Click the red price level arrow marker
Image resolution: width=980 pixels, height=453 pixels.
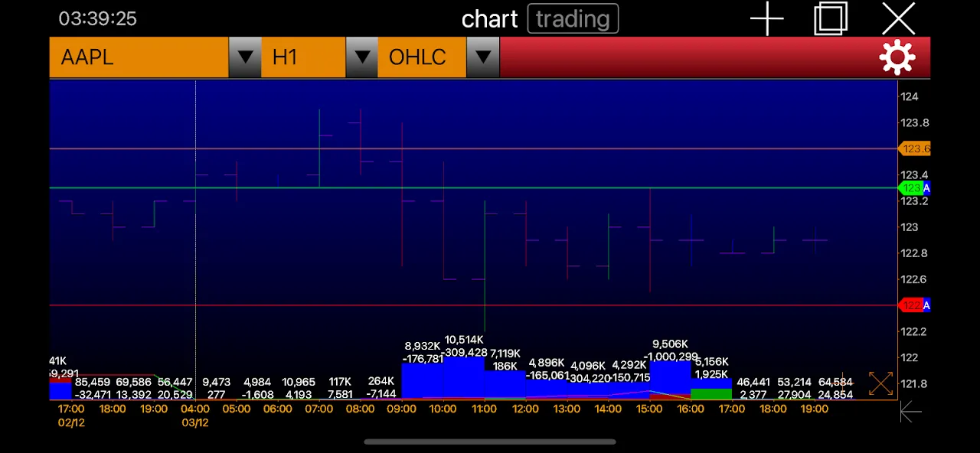[x=910, y=305]
